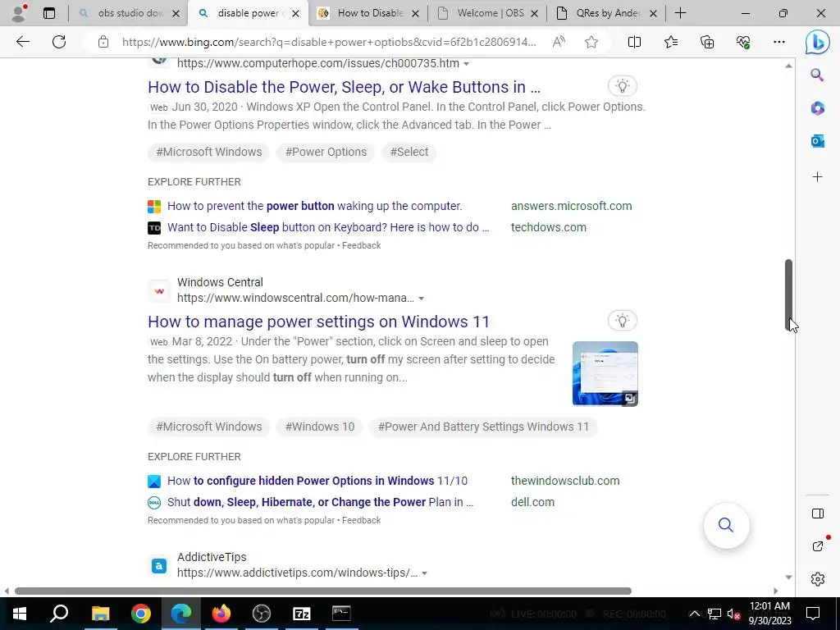
Task: View site information lock icon
Action: (103, 42)
